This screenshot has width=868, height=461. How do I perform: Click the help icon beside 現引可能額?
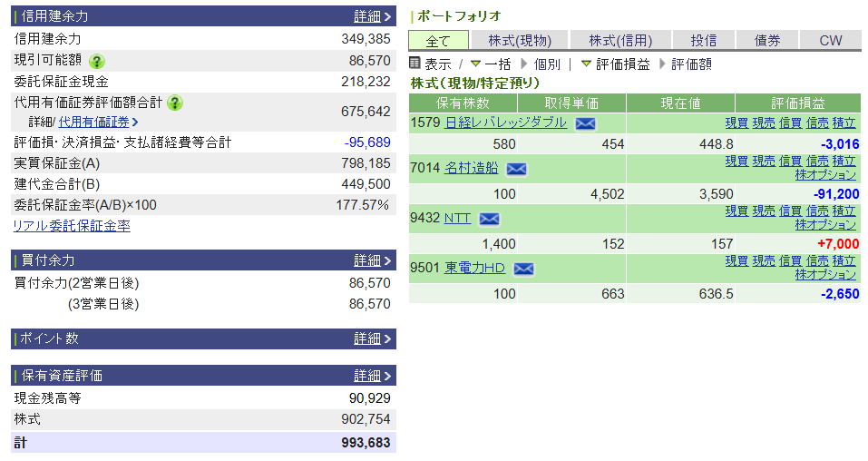tap(96, 61)
